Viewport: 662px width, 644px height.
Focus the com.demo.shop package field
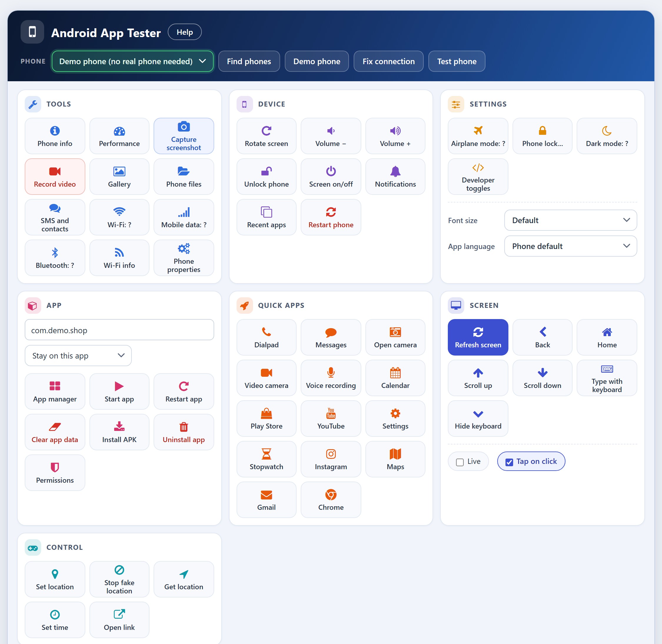(x=119, y=330)
